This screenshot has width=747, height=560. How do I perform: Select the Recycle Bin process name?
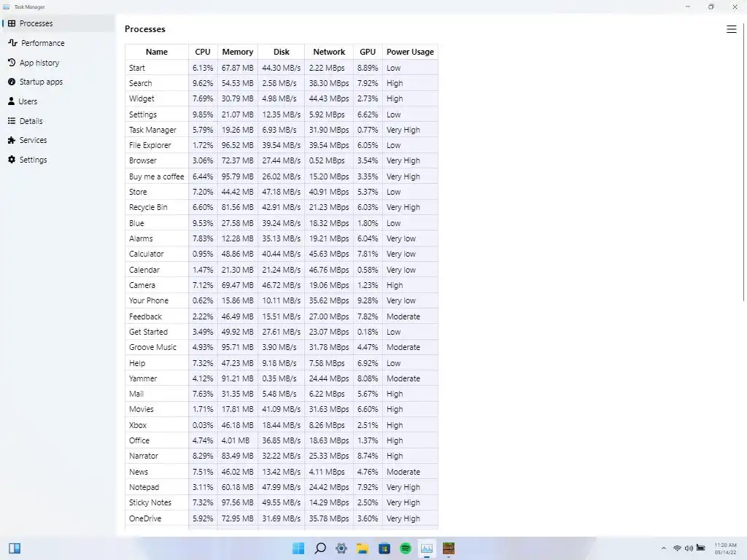(x=148, y=207)
